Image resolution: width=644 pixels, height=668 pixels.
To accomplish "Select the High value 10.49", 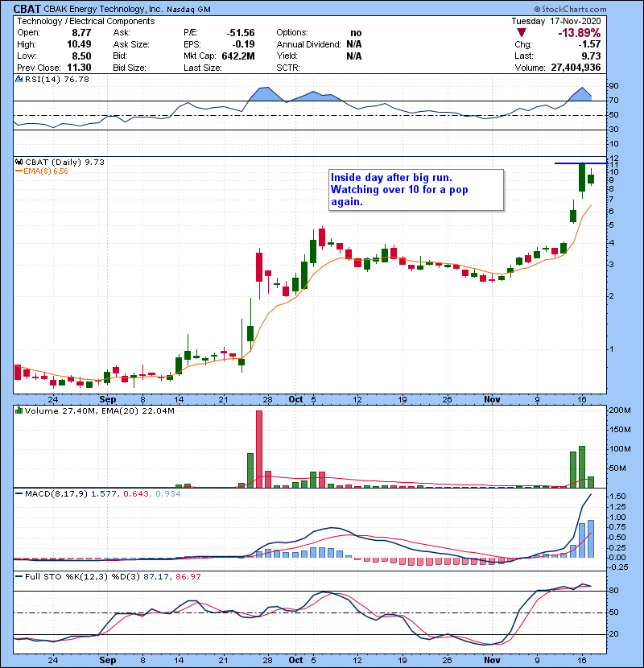I will coord(79,44).
